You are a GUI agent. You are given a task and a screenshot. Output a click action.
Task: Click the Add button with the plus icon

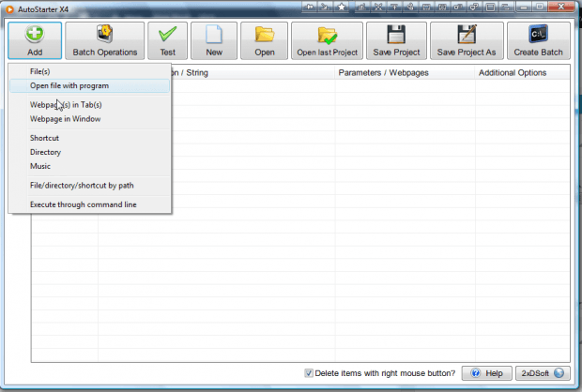(x=35, y=40)
